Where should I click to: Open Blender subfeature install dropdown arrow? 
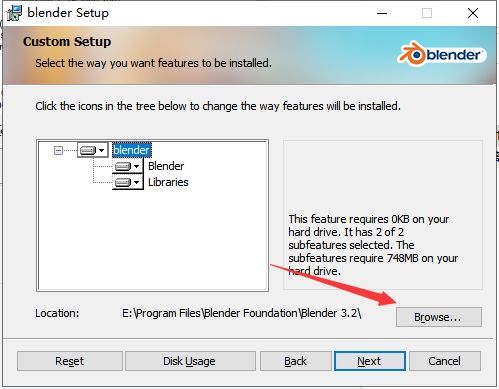click(x=136, y=166)
